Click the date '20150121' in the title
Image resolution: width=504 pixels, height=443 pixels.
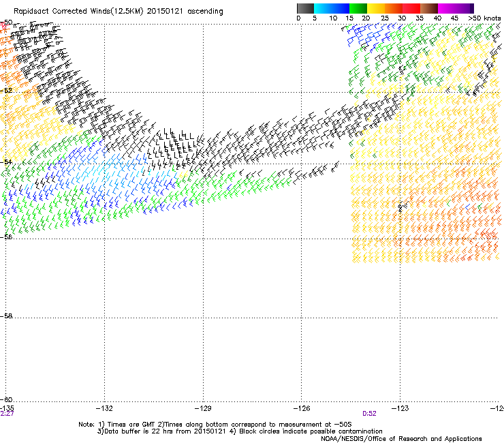coord(165,11)
